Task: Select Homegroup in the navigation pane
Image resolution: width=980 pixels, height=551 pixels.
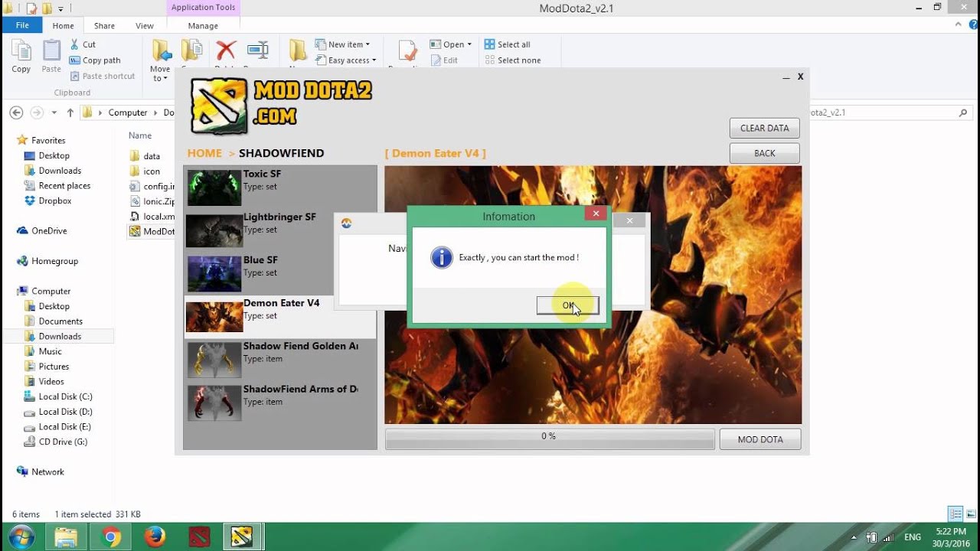Action: 47,261
